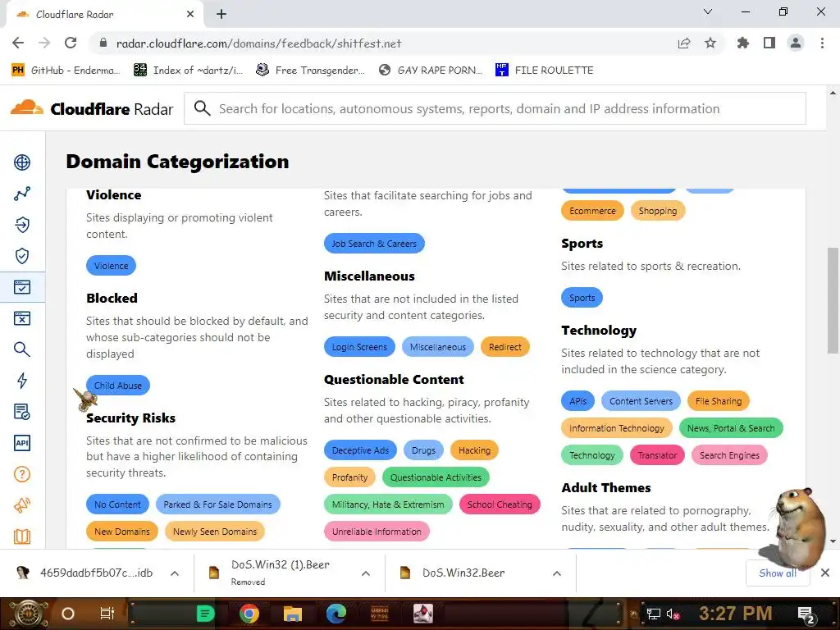Open the sidebar window icon with X
Screen dimensions: 840x630
tap(22, 318)
